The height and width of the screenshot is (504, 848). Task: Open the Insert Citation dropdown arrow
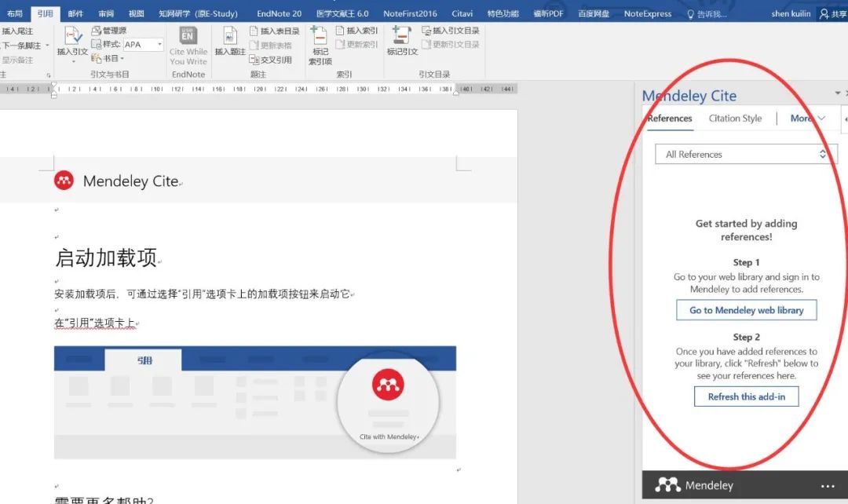point(73,62)
